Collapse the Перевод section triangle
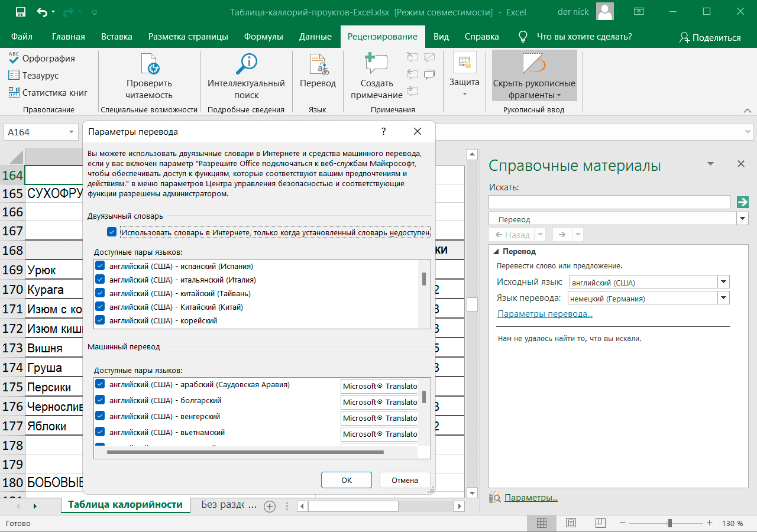The height and width of the screenshot is (532, 757). pos(497,252)
